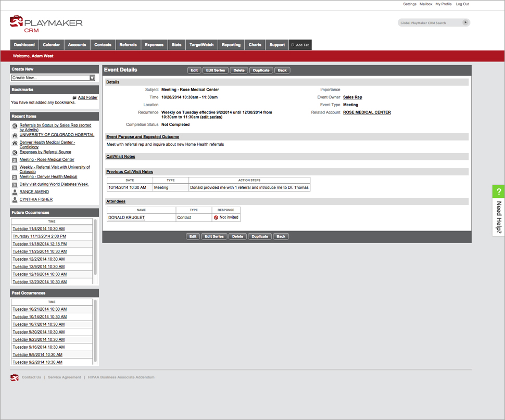The height and width of the screenshot is (420, 505).
Task: Click the bottom Edit button
Action: pyautogui.click(x=193, y=237)
